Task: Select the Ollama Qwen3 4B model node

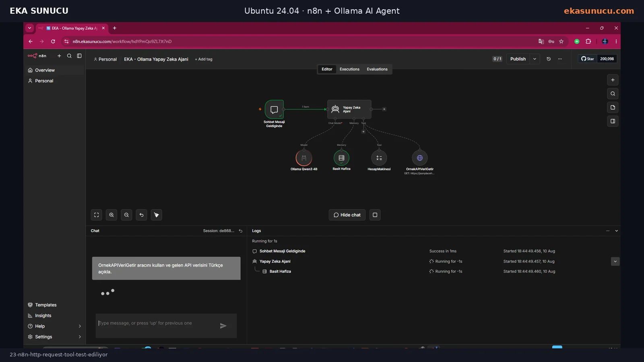Action: coord(304,158)
